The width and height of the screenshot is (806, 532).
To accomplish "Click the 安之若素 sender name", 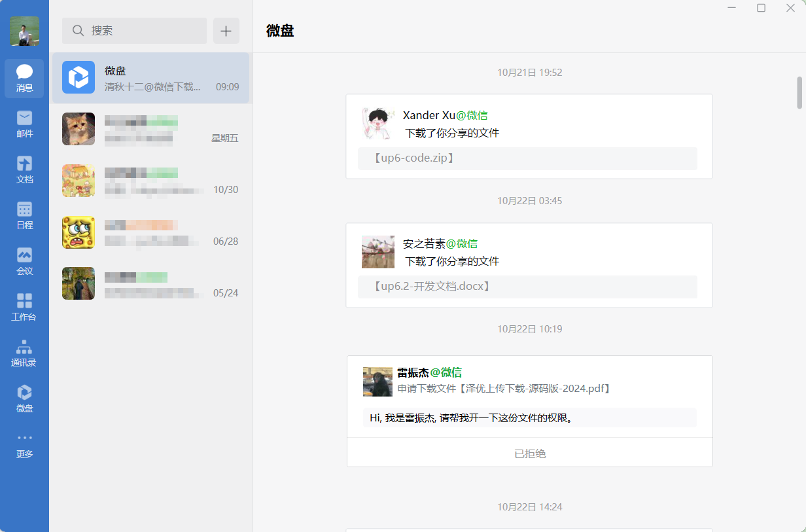I will 424,243.
